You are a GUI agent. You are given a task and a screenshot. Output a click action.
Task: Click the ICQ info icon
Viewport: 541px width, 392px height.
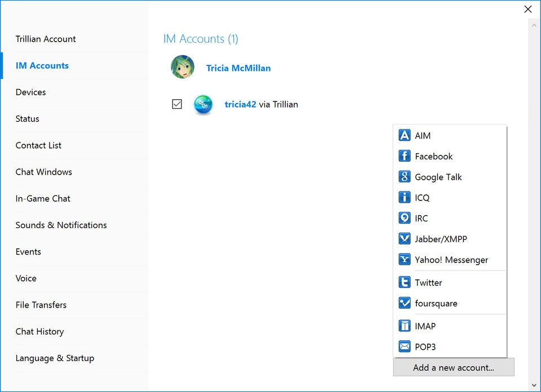[405, 198]
